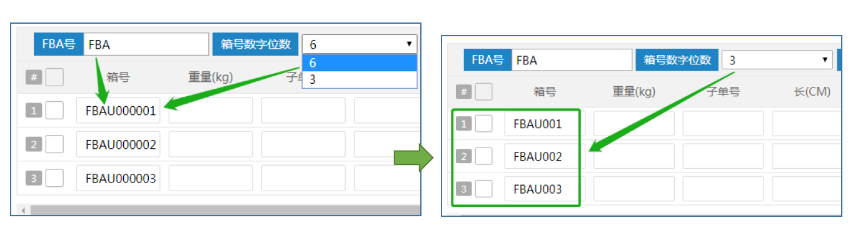Click the left arrow of the horizontal scrollbar

point(23,210)
